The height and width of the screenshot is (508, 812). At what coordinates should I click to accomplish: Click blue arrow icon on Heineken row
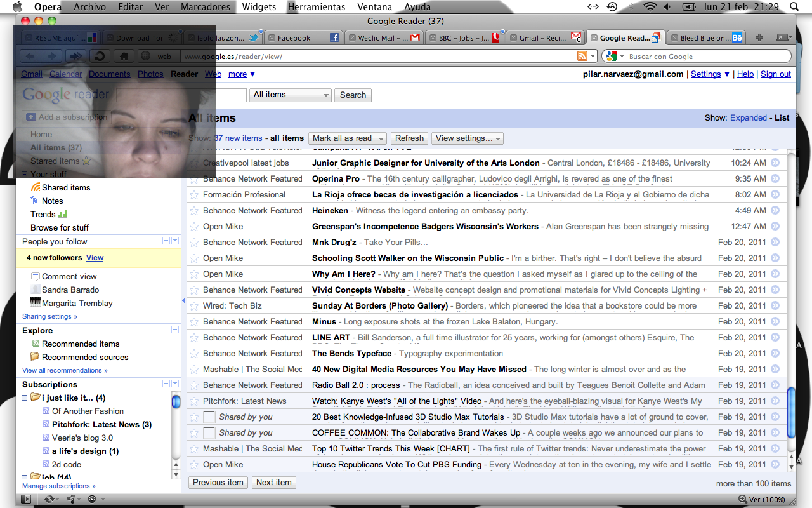pos(775,211)
